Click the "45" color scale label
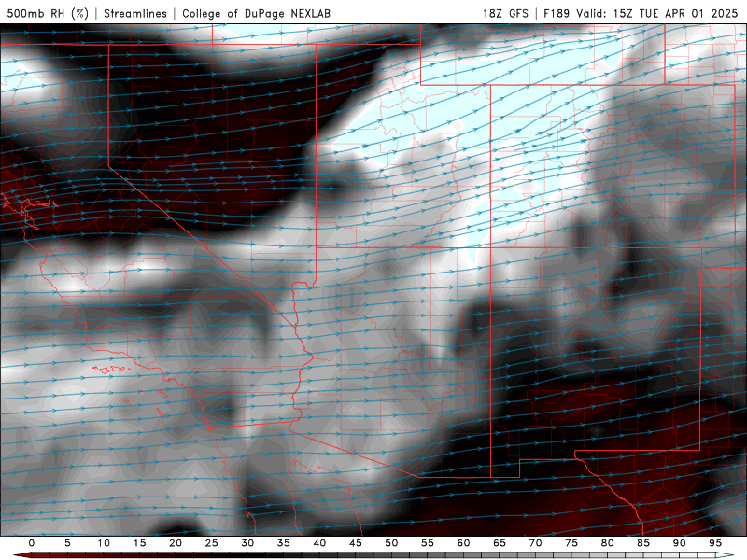 coord(356,543)
